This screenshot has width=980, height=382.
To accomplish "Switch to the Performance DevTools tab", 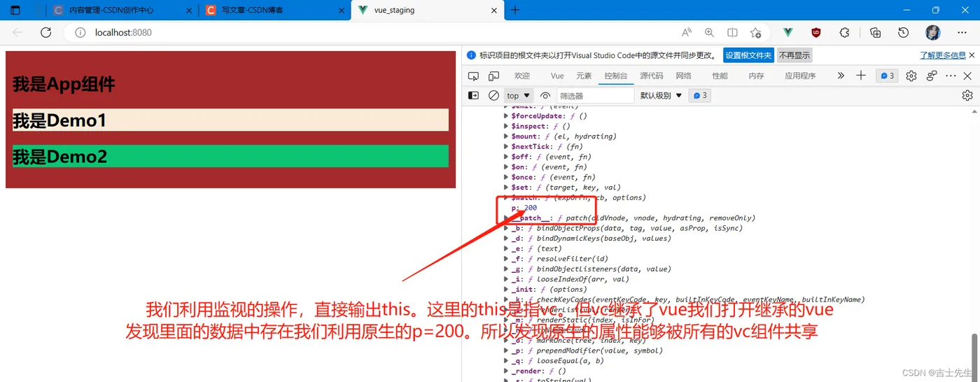I will 720,76.
